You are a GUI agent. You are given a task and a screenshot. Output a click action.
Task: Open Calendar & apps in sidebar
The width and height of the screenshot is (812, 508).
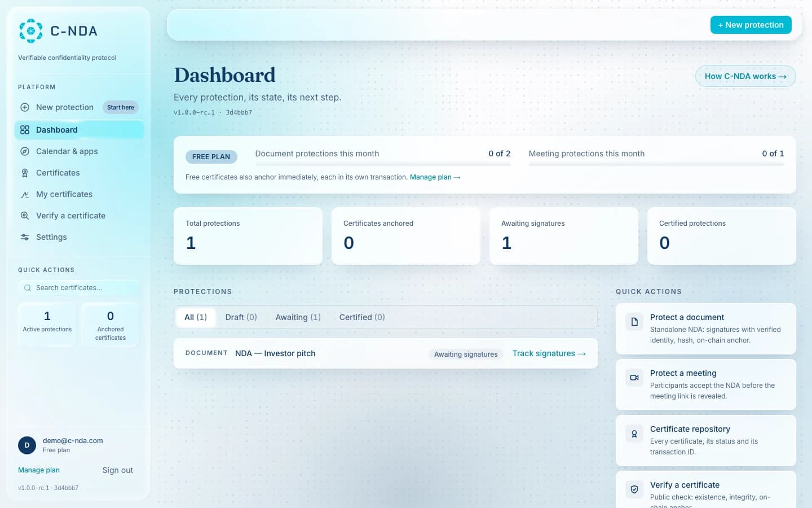[x=79, y=151]
